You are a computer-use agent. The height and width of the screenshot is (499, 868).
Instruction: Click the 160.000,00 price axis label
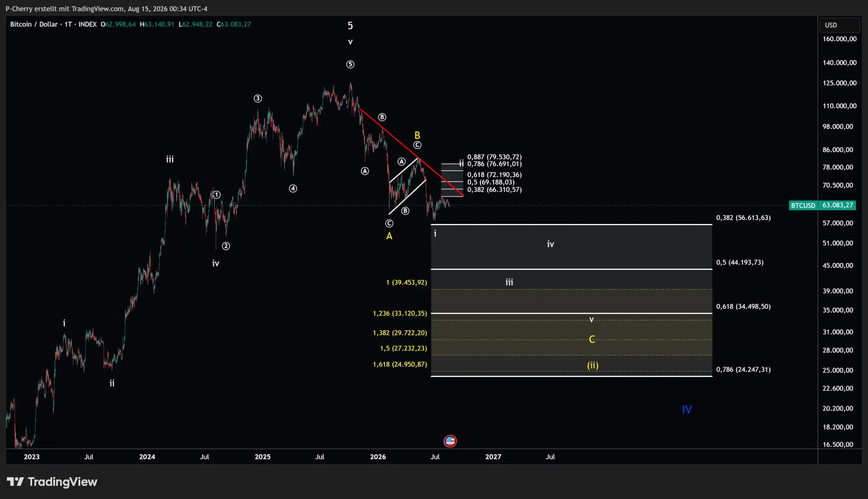839,39
